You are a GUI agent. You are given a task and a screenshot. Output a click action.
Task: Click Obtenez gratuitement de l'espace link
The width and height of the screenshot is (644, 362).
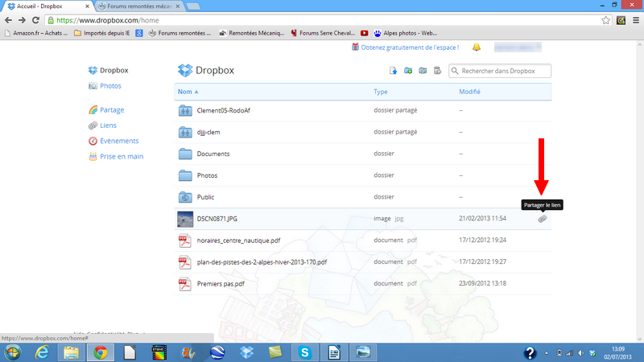(x=410, y=47)
